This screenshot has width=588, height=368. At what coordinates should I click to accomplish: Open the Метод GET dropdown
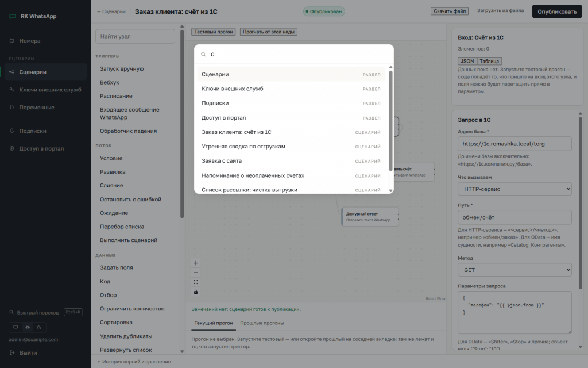click(x=514, y=270)
